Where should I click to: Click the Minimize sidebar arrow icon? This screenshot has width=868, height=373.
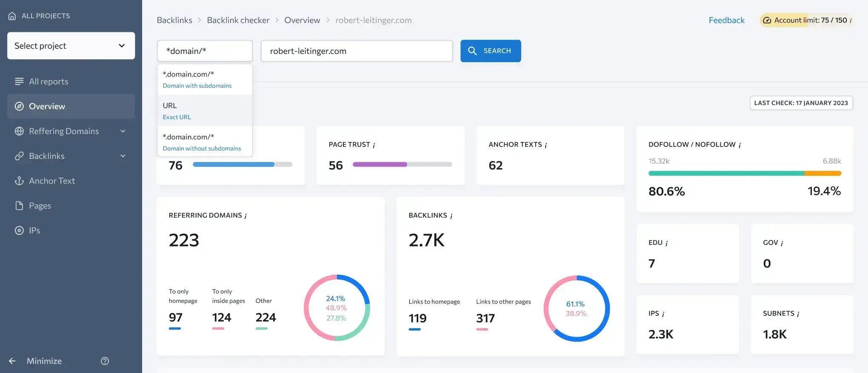(12, 361)
